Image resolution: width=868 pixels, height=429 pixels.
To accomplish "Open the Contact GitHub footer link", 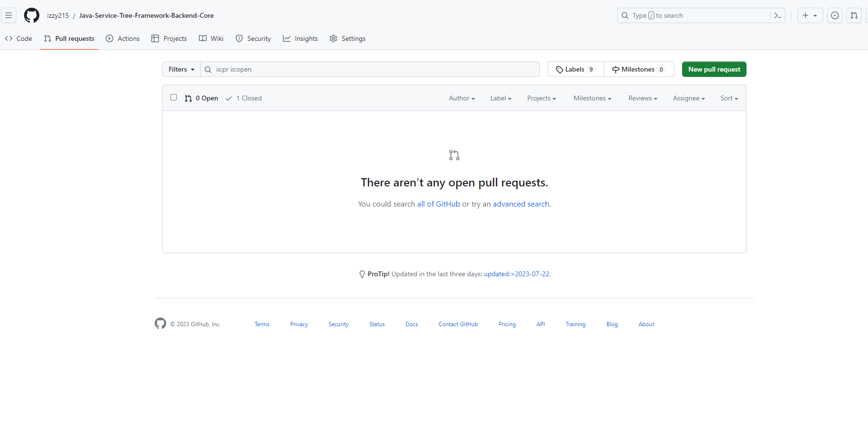I will tap(458, 324).
